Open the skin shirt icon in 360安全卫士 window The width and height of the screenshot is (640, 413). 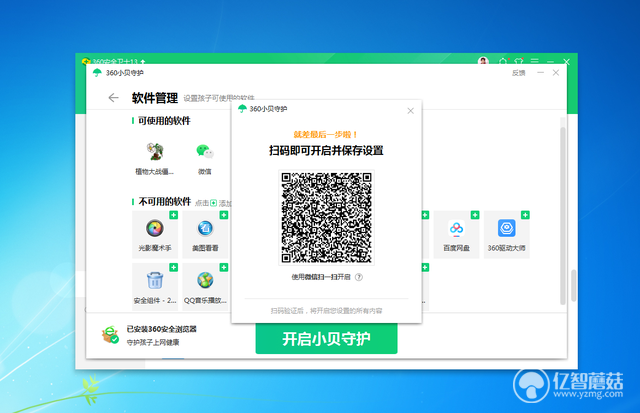tap(519, 61)
